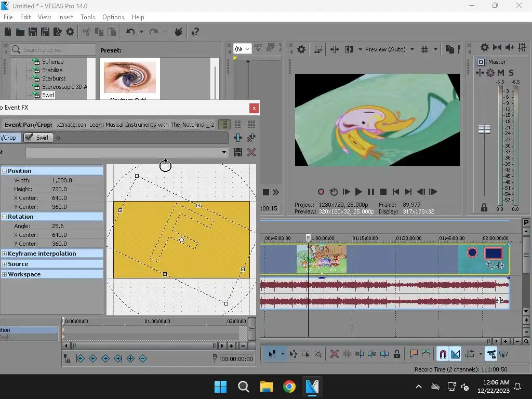Mute the Master bus with M
This screenshot has width=532, height=399.
coord(501,73)
